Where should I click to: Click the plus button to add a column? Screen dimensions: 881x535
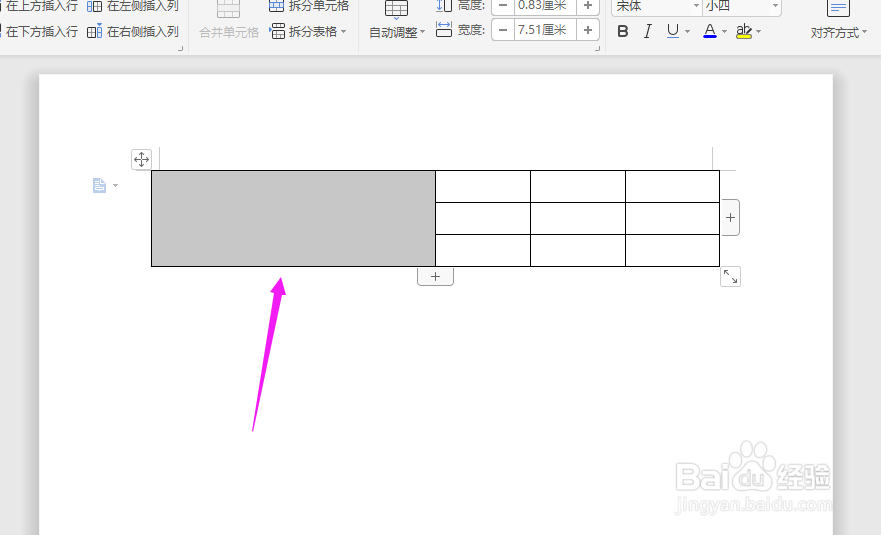(x=730, y=217)
